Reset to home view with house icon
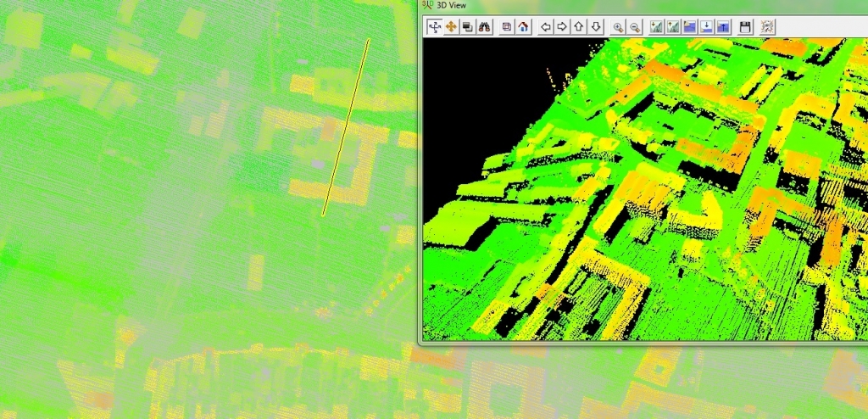Viewport: 868px width, 419px height. coord(523,26)
